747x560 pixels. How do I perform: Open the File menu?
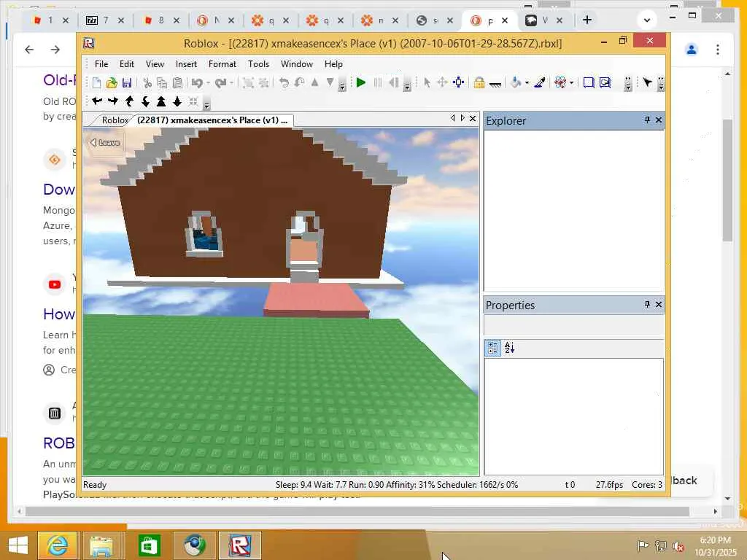tap(101, 64)
